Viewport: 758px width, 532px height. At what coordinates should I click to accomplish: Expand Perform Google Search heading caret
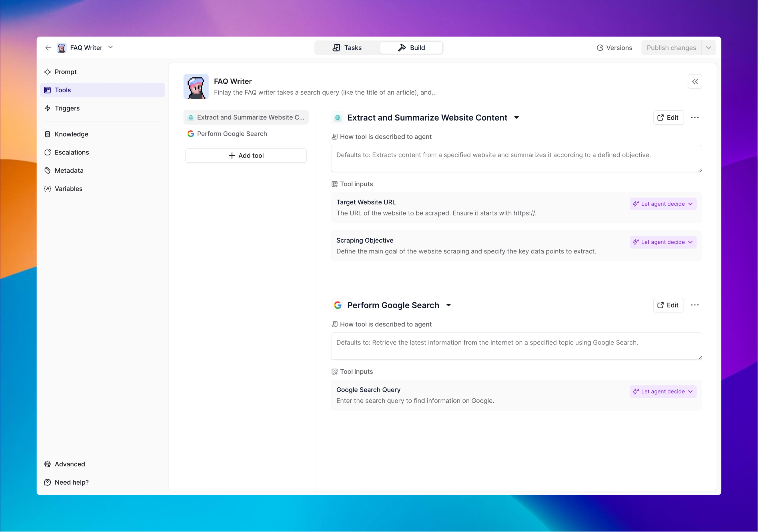click(x=449, y=305)
